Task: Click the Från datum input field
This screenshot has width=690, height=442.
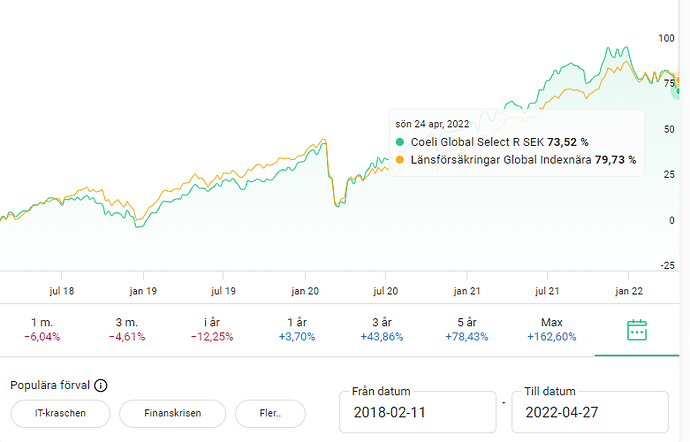Action: [x=417, y=412]
